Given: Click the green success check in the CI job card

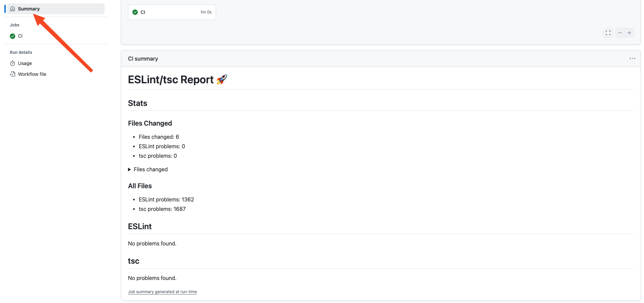Looking at the screenshot, I should [135, 12].
